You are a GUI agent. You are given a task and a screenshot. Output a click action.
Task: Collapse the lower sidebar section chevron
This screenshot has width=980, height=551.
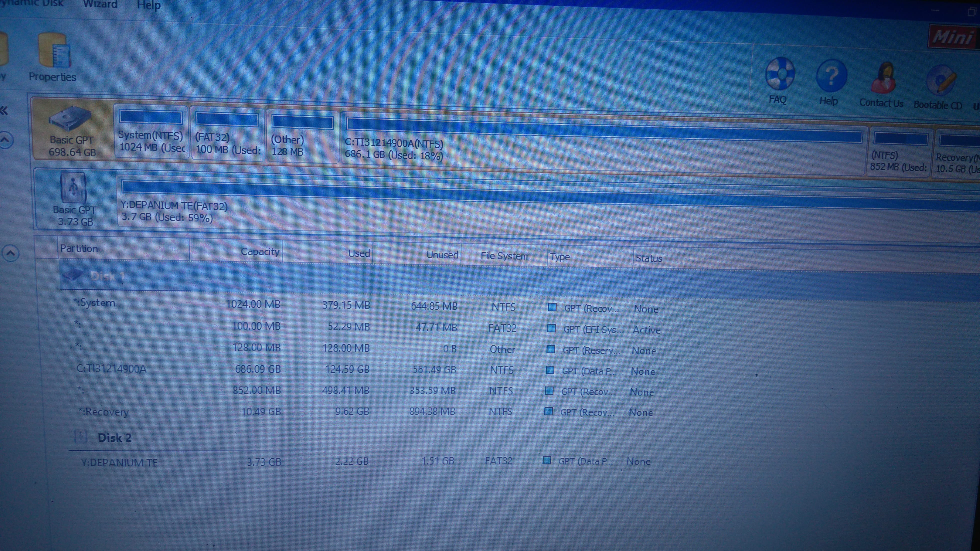point(10,253)
